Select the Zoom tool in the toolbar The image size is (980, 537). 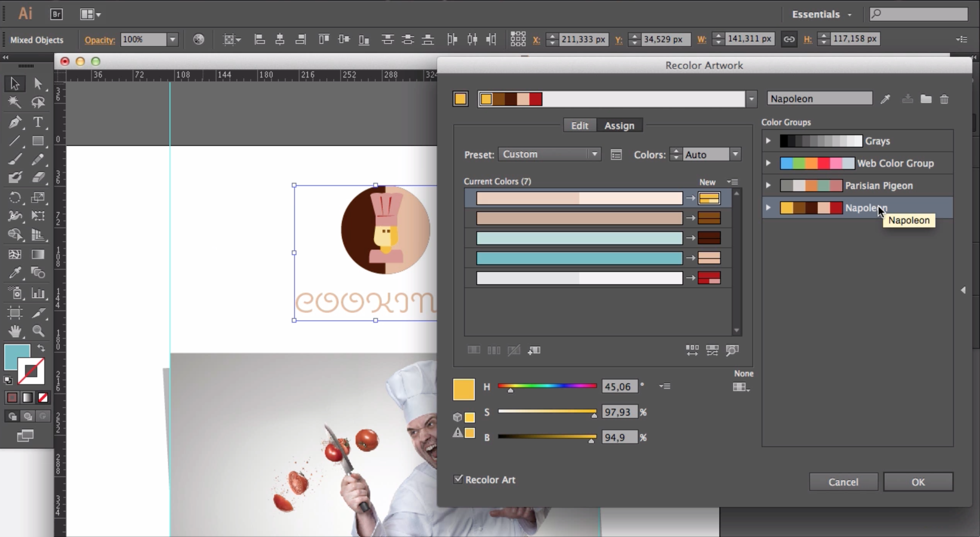coord(37,331)
